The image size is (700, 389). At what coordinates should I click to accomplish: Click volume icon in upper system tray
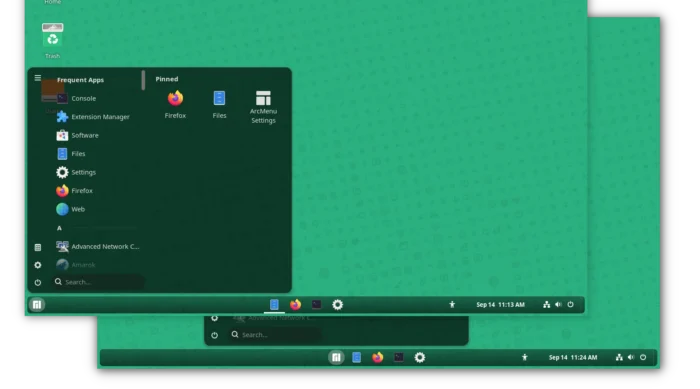tap(558, 305)
